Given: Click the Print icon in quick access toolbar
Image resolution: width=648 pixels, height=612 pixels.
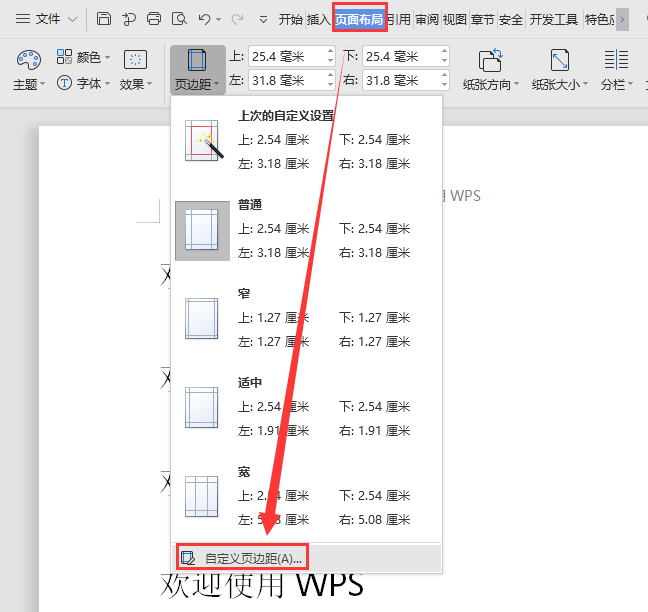Looking at the screenshot, I should [154, 18].
